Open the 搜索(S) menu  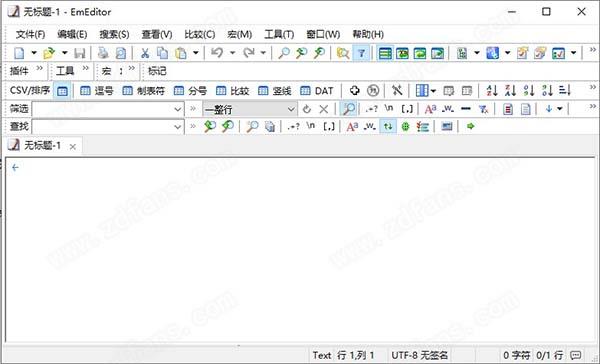click(x=114, y=34)
